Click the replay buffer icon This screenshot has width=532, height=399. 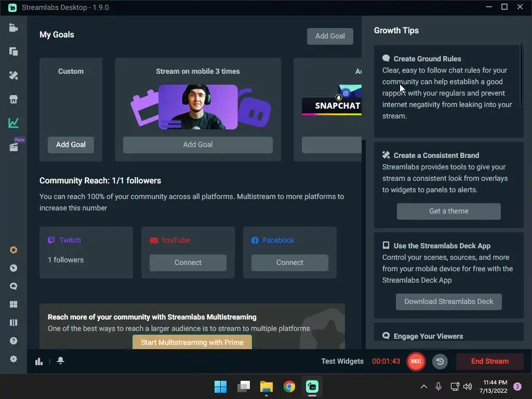(440, 362)
